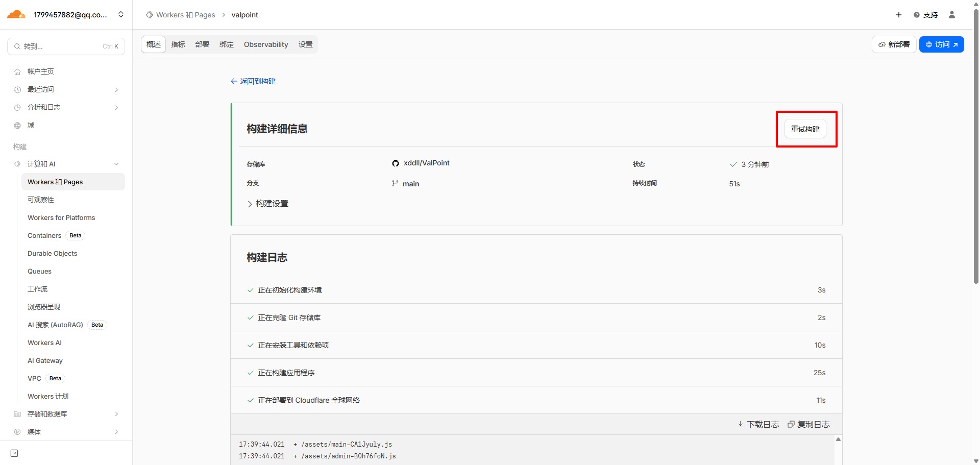Image resolution: width=980 pixels, height=465 pixels.
Task: Open the 支持 support menu
Action: (x=926, y=15)
